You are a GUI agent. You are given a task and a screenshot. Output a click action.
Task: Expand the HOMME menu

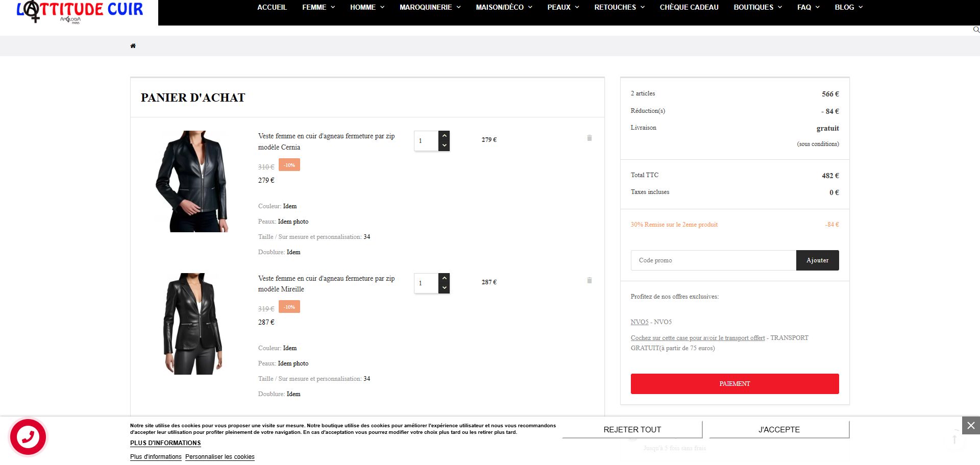pyautogui.click(x=367, y=7)
